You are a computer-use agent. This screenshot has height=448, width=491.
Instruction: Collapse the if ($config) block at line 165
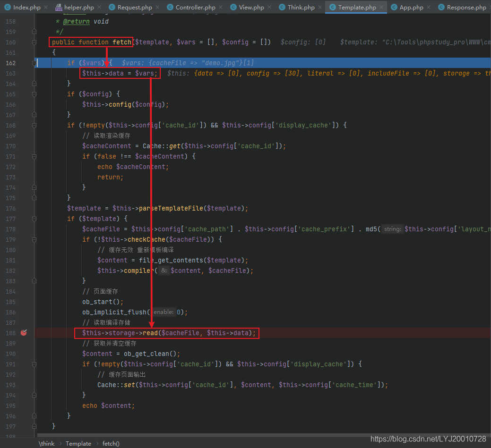pyautogui.click(x=34, y=94)
